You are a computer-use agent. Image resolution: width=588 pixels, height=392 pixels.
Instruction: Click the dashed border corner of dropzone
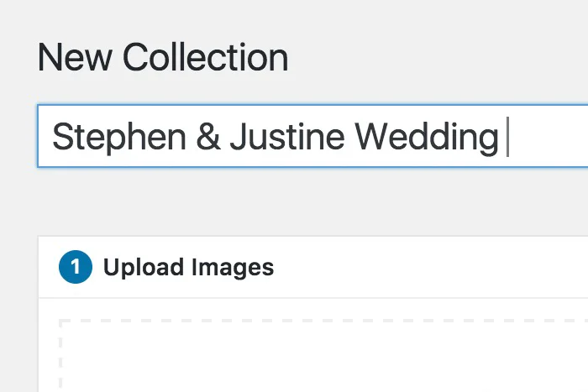pyautogui.click(x=61, y=321)
